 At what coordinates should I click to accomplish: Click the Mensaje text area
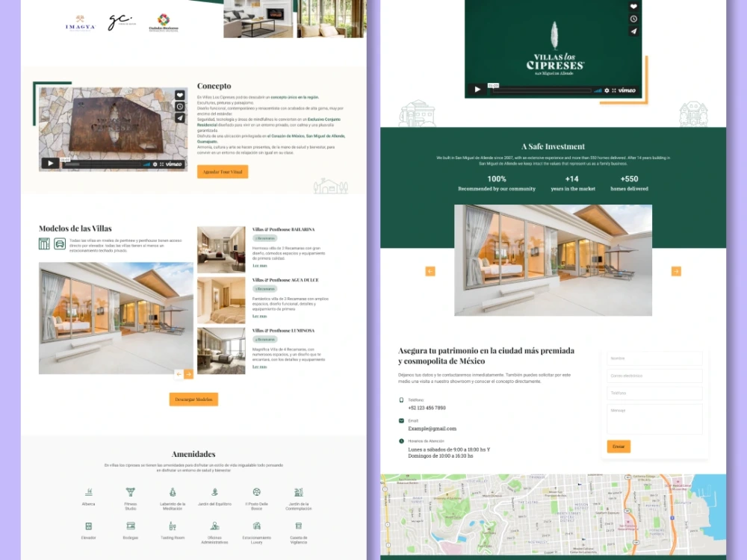click(x=654, y=419)
